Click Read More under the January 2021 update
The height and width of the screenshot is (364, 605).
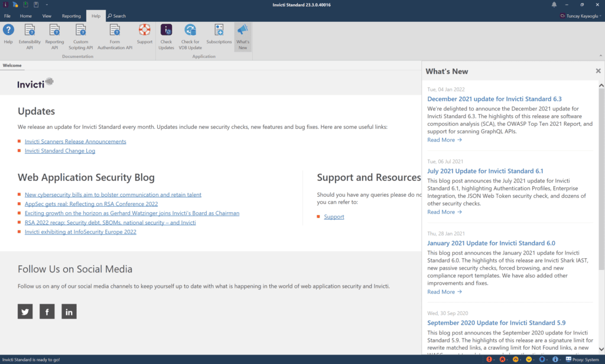pos(444,292)
